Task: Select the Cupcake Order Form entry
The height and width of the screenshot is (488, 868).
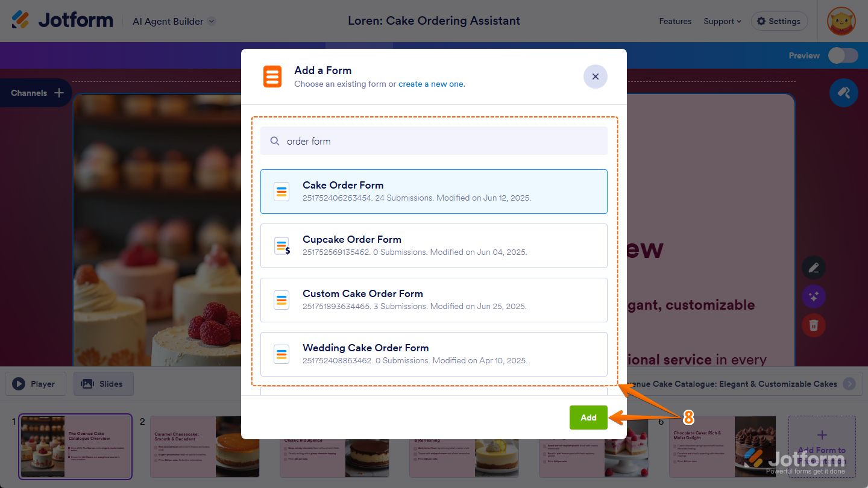Action: click(x=434, y=246)
